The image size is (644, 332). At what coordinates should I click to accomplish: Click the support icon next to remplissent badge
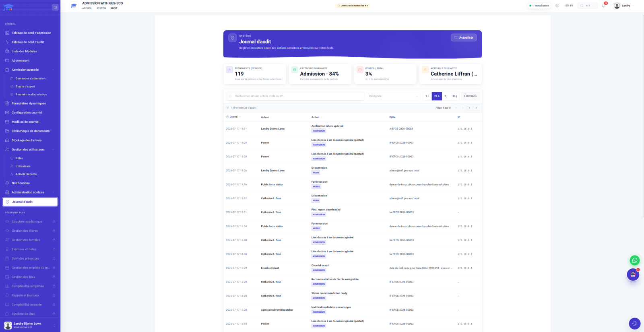pyautogui.click(x=557, y=6)
